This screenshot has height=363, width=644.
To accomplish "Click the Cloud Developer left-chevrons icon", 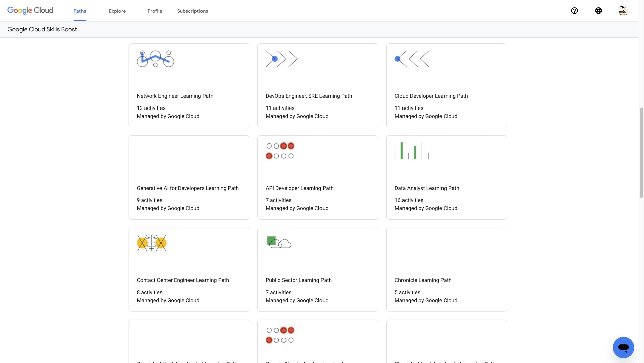I will point(412,59).
